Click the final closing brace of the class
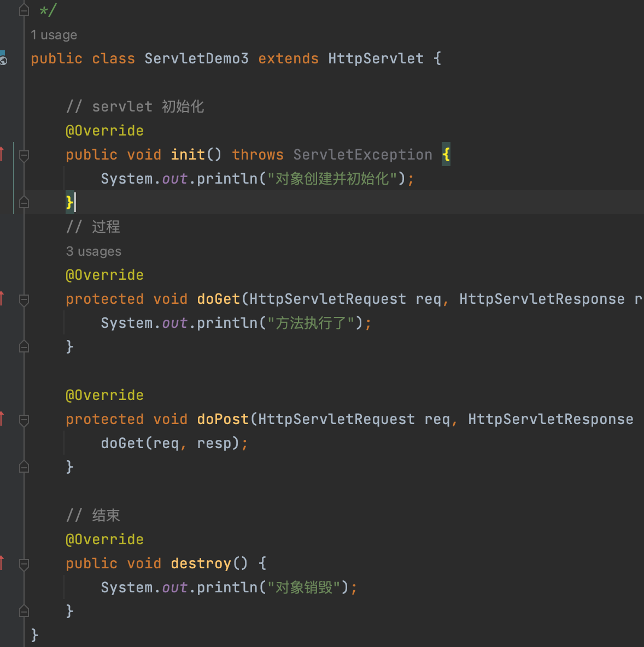The image size is (644, 647). (34, 636)
